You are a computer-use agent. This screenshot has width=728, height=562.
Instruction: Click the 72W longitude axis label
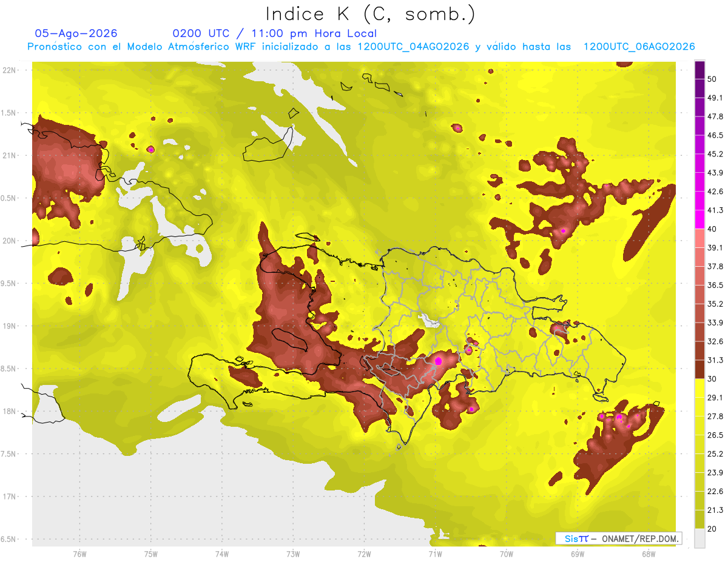[x=365, y=554]
